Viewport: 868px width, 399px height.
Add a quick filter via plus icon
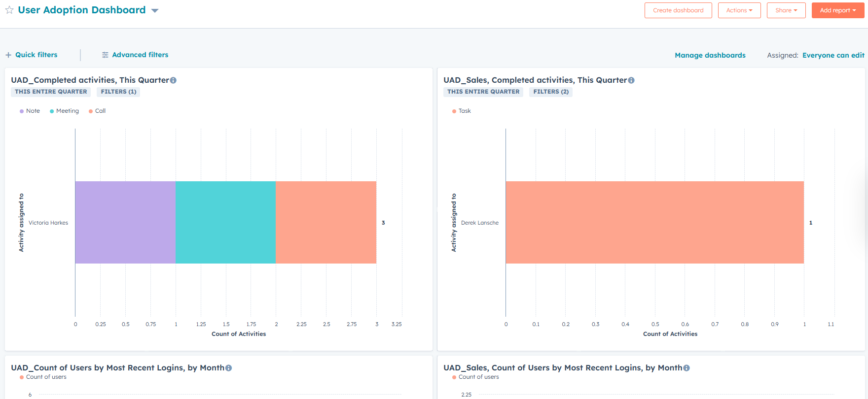(x=8, y=55)
